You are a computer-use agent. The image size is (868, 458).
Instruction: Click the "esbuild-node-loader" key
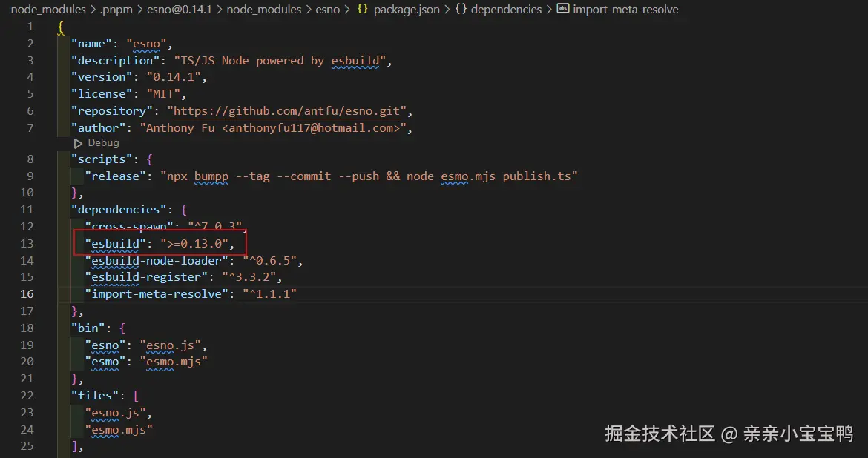point(157,261)
